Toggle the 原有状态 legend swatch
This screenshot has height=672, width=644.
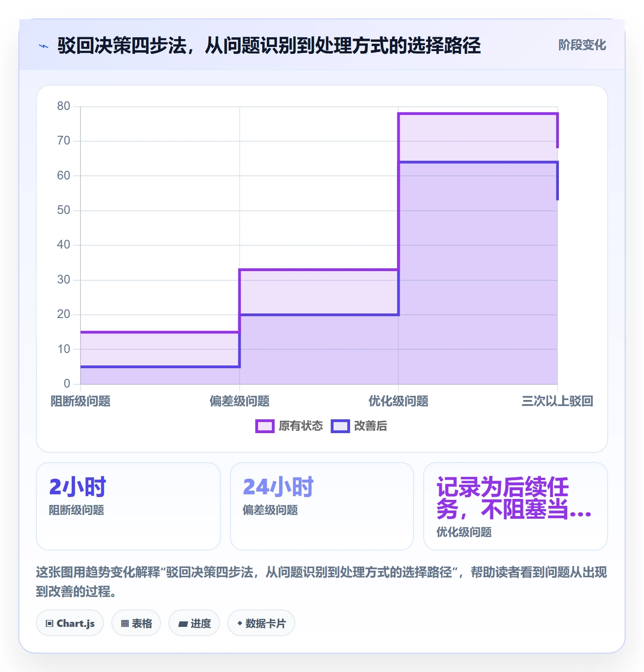[x=265, y=426]
